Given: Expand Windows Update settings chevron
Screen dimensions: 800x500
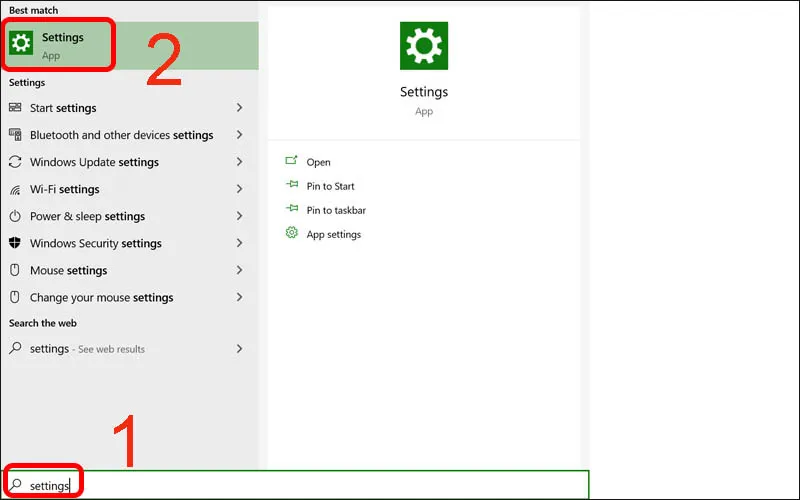Looking at the screenshot, I should 239,162.
